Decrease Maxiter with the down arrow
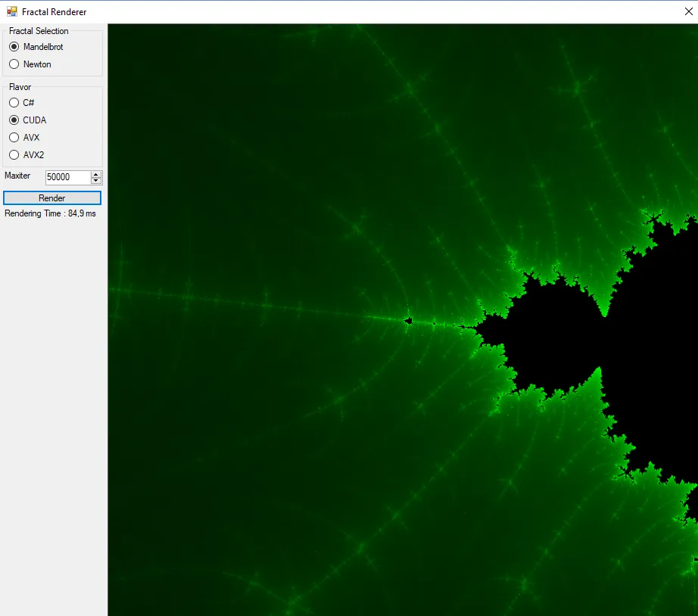 pyautogui.click(x=96, y=181)
